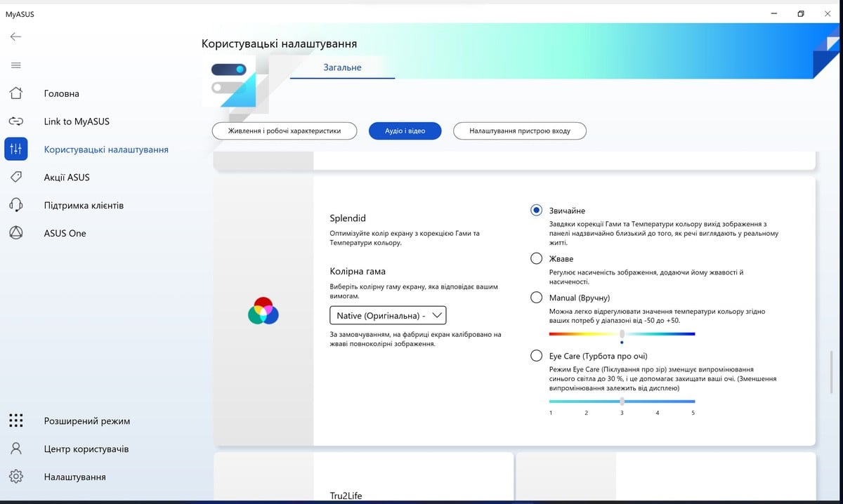Select the Звичайне display mode
This screenshot has height=504, width=843.
pyautogui.click(x=536, y=210)
